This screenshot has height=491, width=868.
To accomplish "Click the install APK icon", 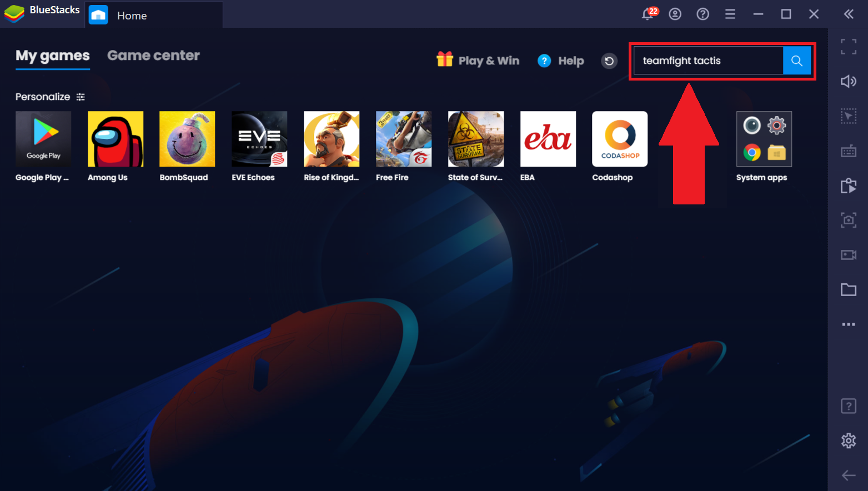I will pyautogui.click(x=849, y=186).
